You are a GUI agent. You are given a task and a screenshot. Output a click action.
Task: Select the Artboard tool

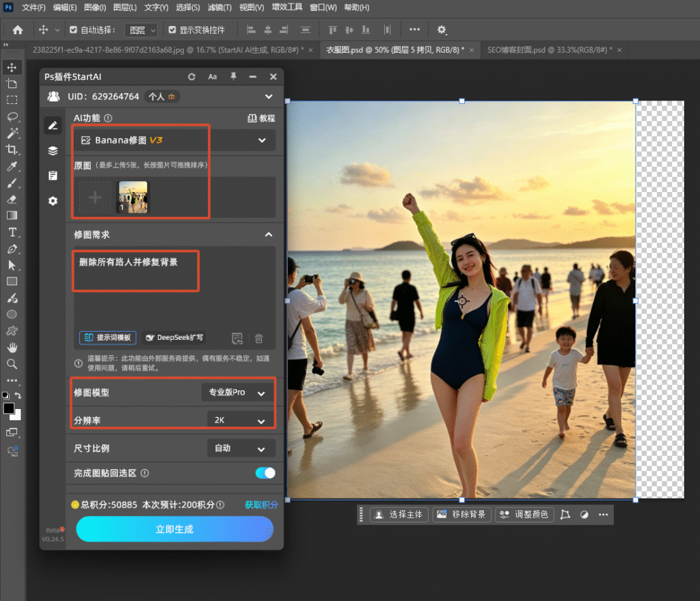click(x=12, y=84)
